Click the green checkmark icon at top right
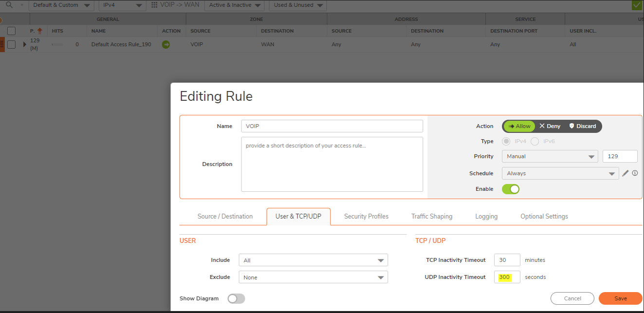 click(x=637, y=5)
